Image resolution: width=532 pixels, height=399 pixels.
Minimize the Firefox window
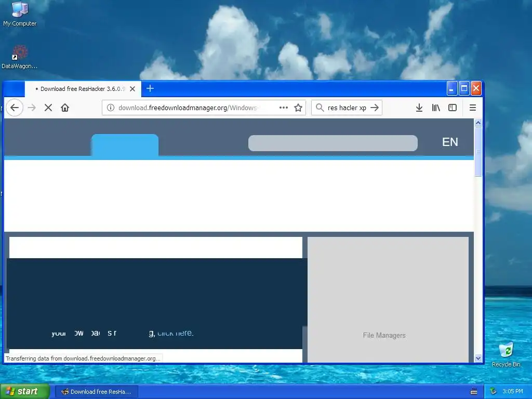click(451, 88)
